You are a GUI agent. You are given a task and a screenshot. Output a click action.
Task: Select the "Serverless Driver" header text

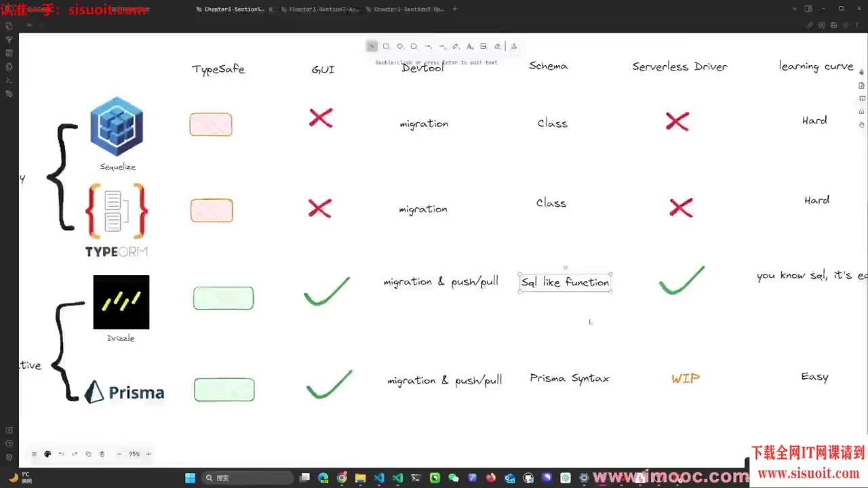[679, 66]
